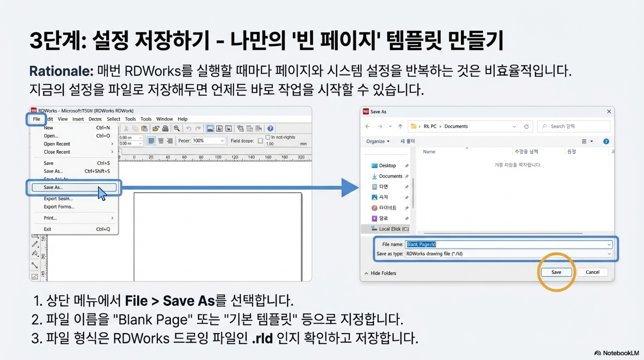Click refresh icon in Save As address bar

pos(526,126)
